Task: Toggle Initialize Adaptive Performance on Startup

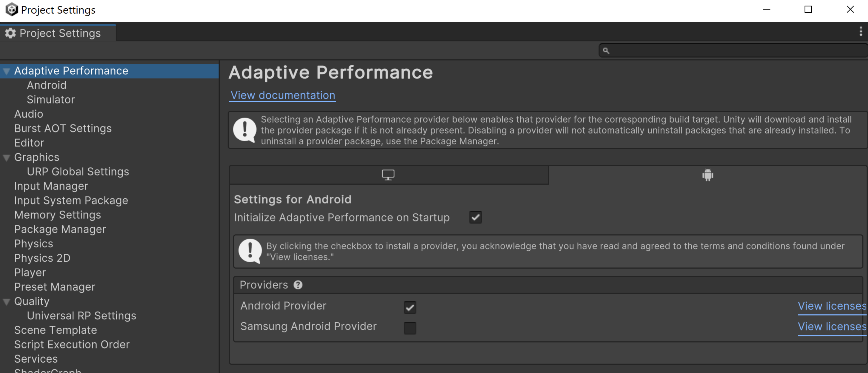Action: pyautogui.click(x=475, y=217)
